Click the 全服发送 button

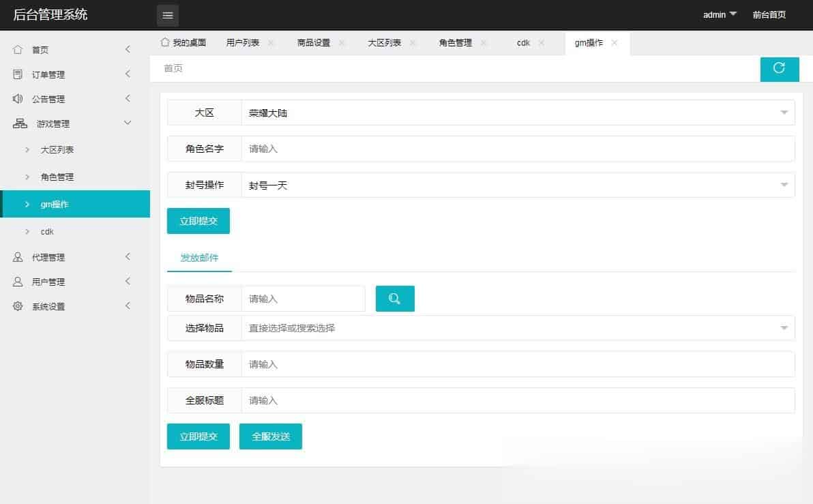[271, 436]
